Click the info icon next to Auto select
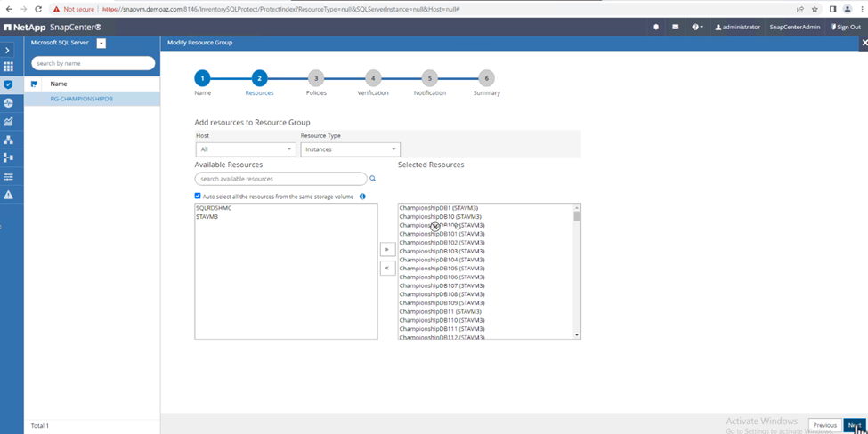This screenshot has height=434, width=868. click(x=362, y=197)
